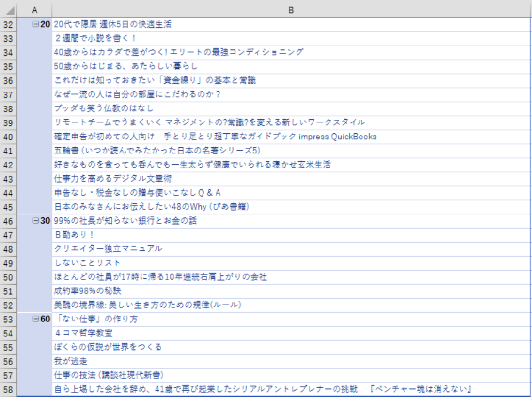Image resolution: width=532 pixels, height=397 pixels.
Task: Select row header 39
Action: (x=9, y=122)
